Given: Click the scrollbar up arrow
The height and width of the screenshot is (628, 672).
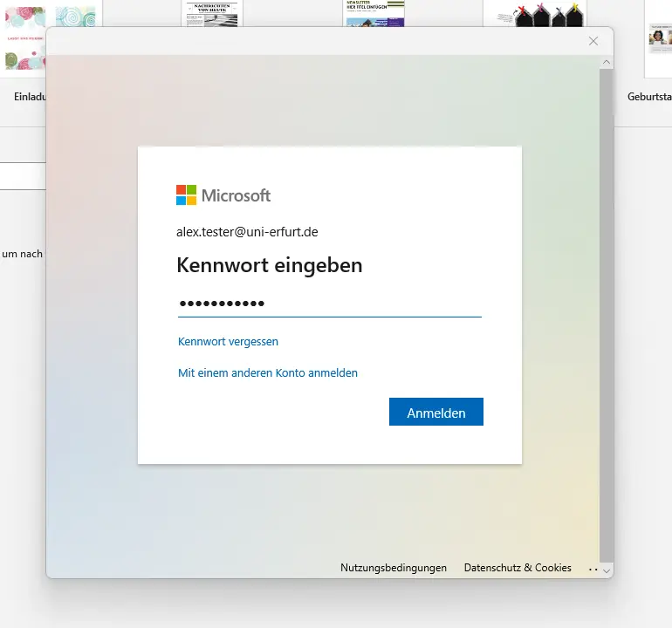Looking at the screenshot, I should [x=607, y=62].
